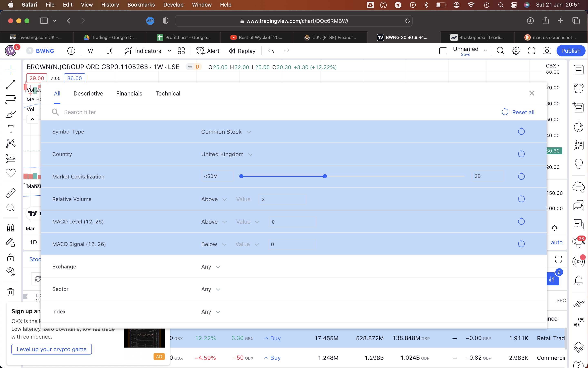Click the Replay button
The height and width of the screenshot is (368, 588).
[x=242, y=51]
